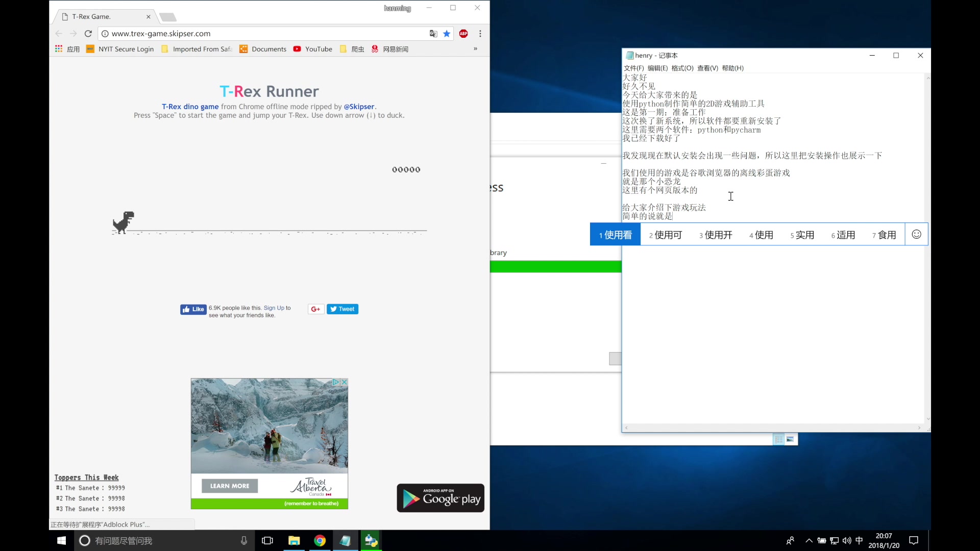Select IME candidate 使用可
The height and width of the screenshot is (551, 980).
[x=666, y=235]
